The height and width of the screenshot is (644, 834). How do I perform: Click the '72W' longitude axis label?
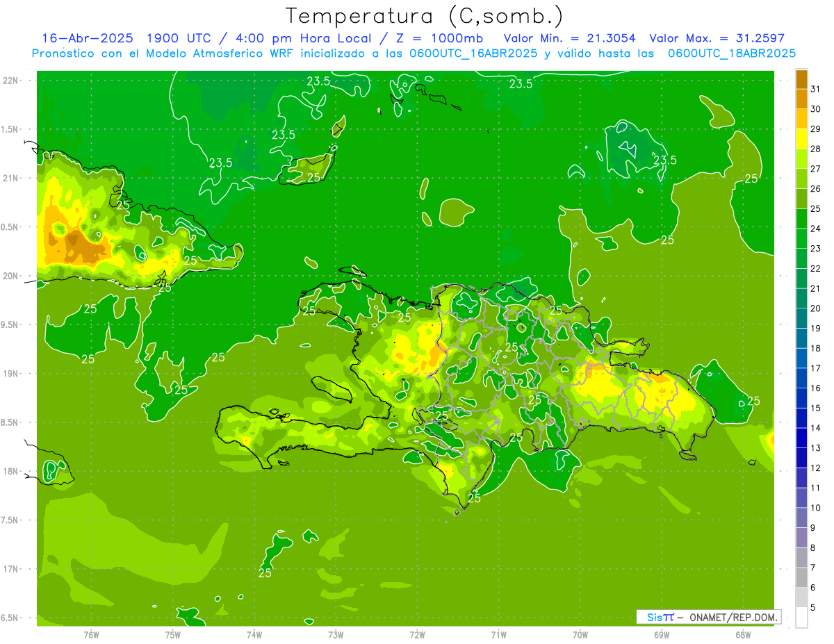(417, 634)
